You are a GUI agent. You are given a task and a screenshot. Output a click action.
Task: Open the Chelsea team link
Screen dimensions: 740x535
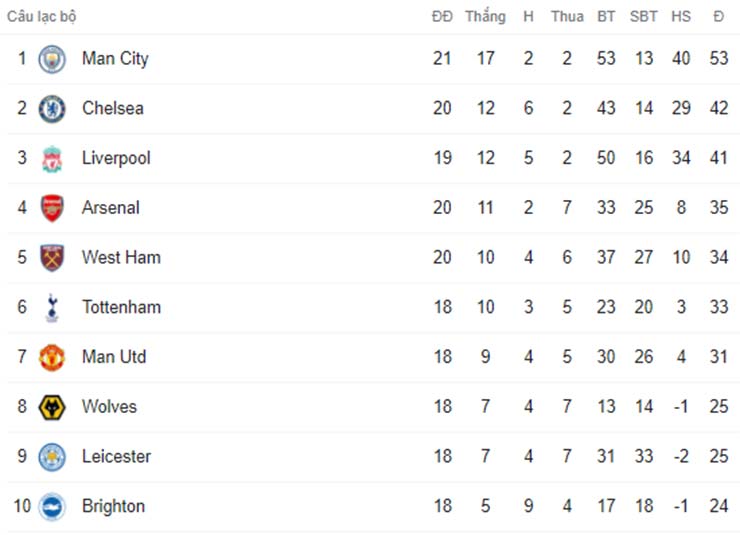pos(113,108)
